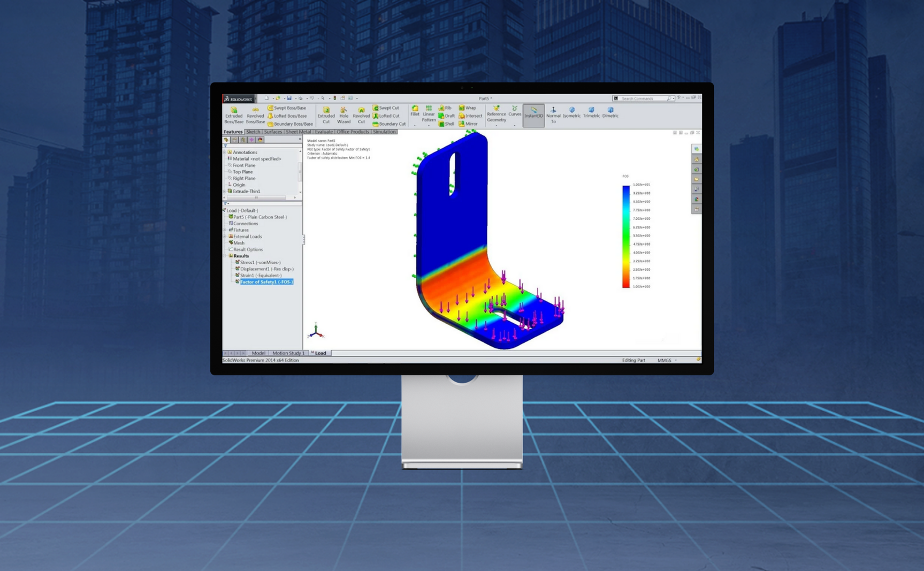This screenshot has width=924, height=571.
Task: Click the MMGS units status entry
Action: click(x=665, y=360)
